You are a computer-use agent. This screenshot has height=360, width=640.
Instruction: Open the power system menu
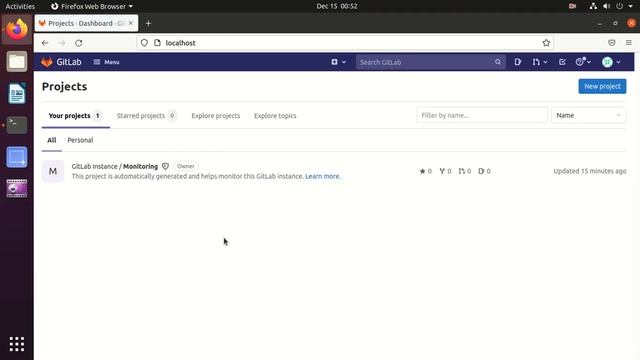coord(620,6)
